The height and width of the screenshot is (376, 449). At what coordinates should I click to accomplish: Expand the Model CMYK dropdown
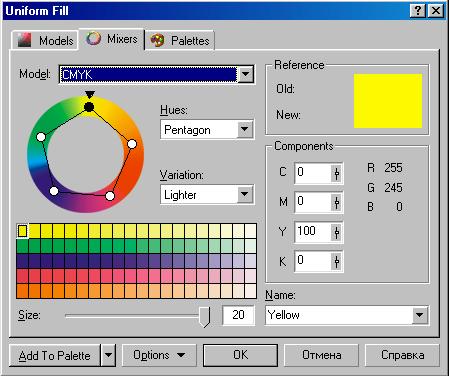coord(246,74)
